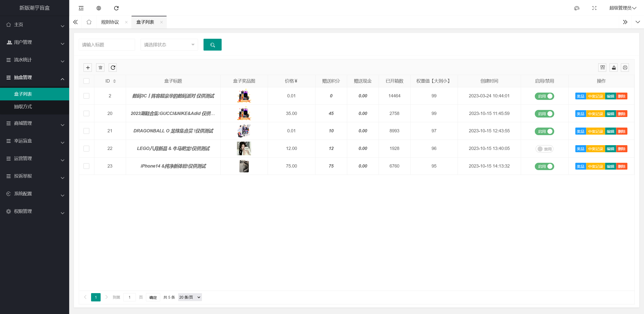The height and width of the screenshot is (314, 644).
Task: Collapse sidebar with the menu fold icon
Action: 81,8
